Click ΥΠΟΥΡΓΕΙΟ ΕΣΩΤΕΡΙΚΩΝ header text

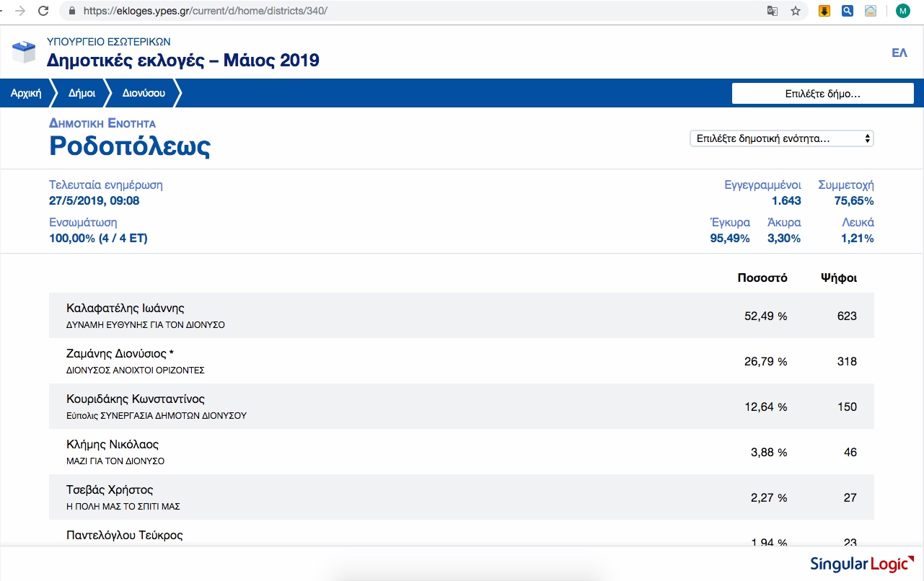108,42
